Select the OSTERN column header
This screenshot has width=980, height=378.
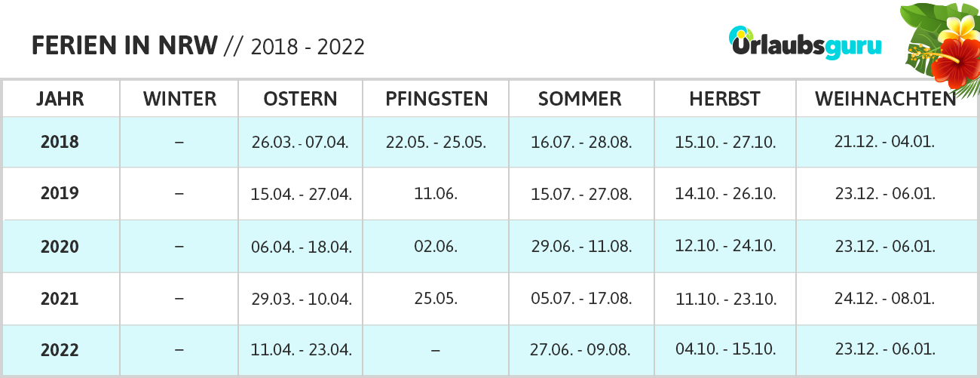pyautogui.click(x=300, y=99)
